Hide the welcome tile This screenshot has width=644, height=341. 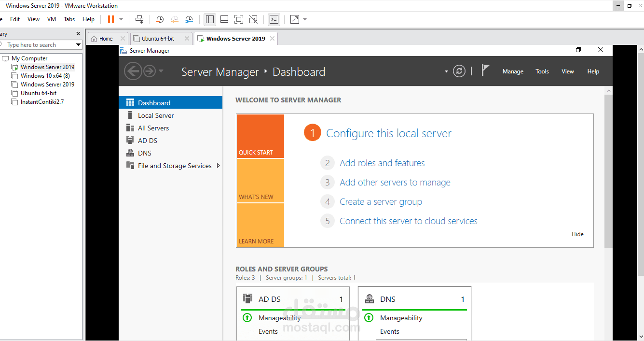coord(577,234)
